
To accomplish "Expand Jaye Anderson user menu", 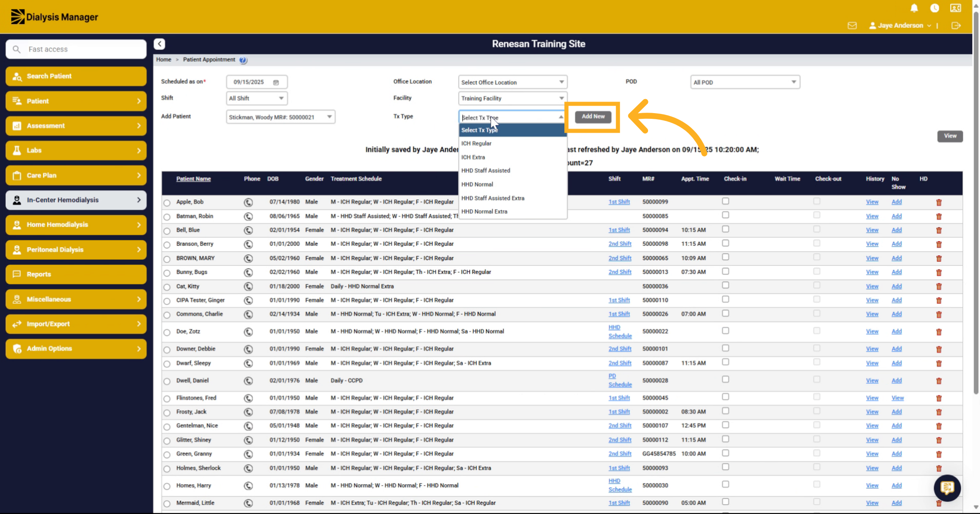I will (900, 26).
